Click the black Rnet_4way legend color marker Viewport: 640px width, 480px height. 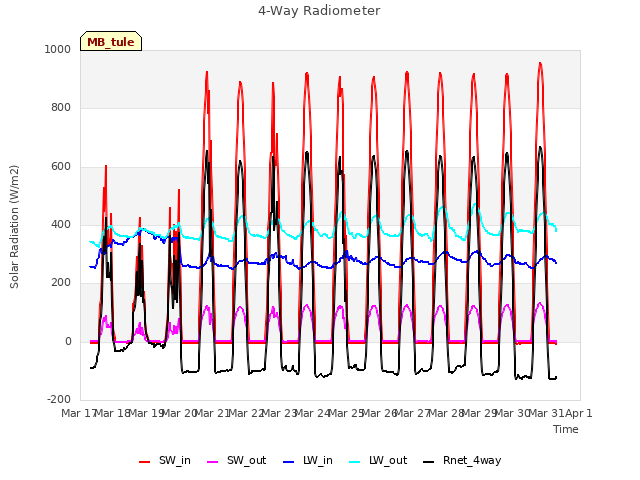[429, 462]
